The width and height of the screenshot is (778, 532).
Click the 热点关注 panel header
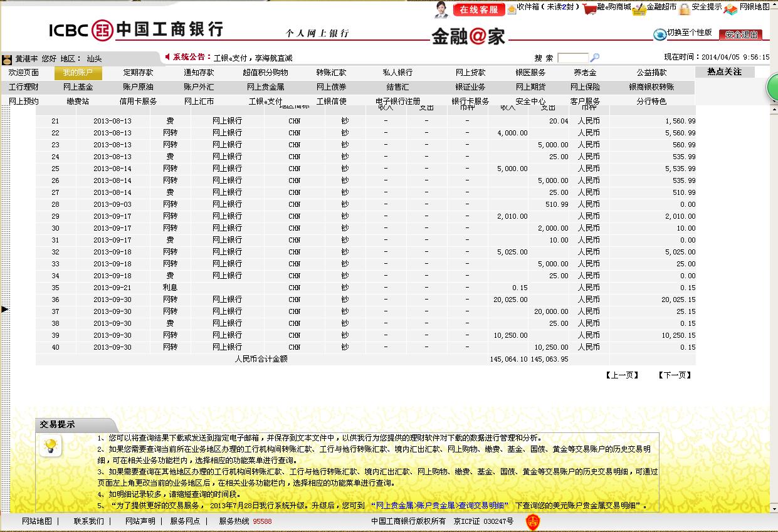[725, 72]
